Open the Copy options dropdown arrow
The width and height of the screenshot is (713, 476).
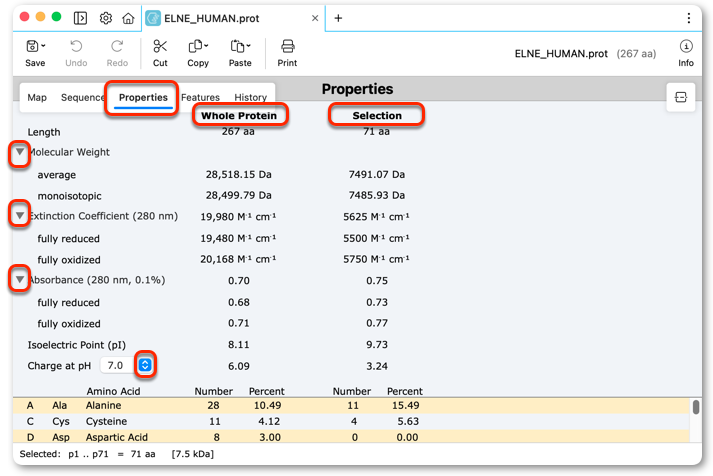[206, 46]
